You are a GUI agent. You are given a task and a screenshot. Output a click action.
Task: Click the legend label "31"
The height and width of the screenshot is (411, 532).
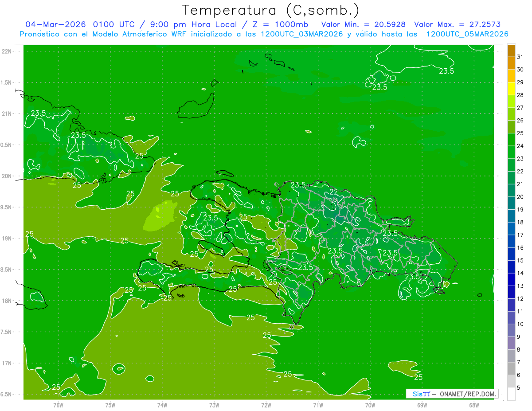pyautogui.click(x=520, y=57)
